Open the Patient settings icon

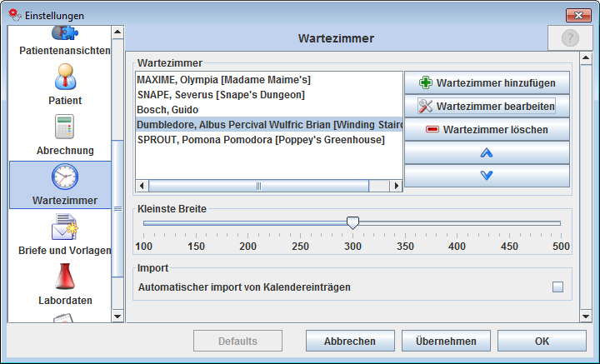coord(65,77)
